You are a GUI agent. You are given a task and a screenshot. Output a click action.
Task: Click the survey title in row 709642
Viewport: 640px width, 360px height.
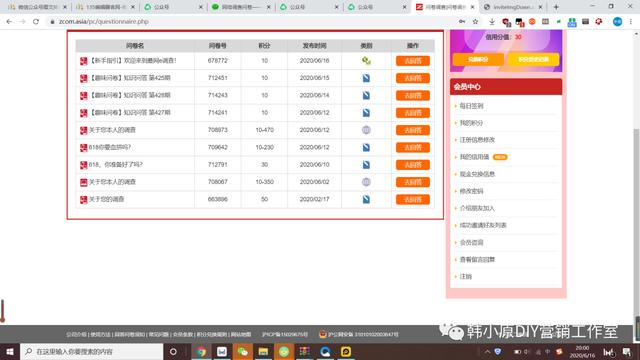110,147
